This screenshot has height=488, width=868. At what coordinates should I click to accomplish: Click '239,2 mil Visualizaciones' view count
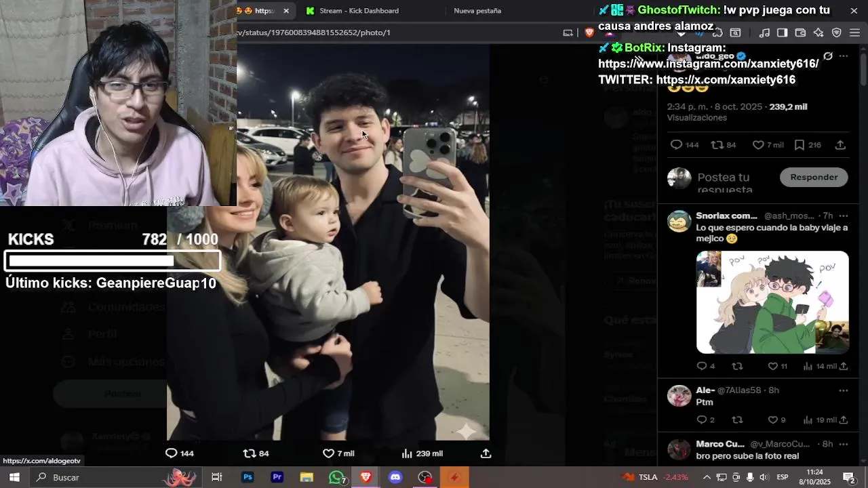[x=737, y=112]
